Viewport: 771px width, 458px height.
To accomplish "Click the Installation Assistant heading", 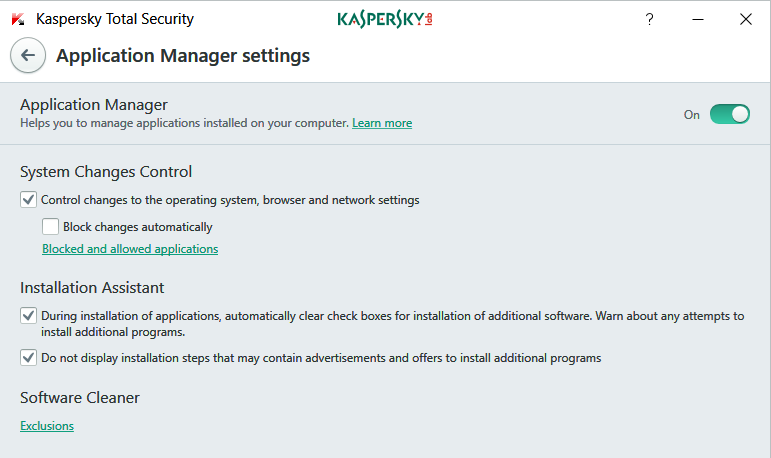I will tap(92, 288).
